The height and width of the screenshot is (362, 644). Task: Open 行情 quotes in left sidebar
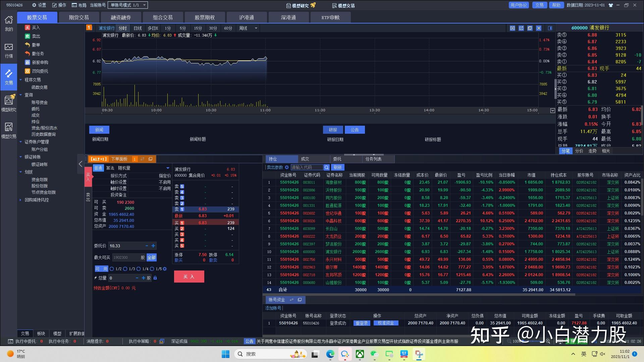point(9,50)
